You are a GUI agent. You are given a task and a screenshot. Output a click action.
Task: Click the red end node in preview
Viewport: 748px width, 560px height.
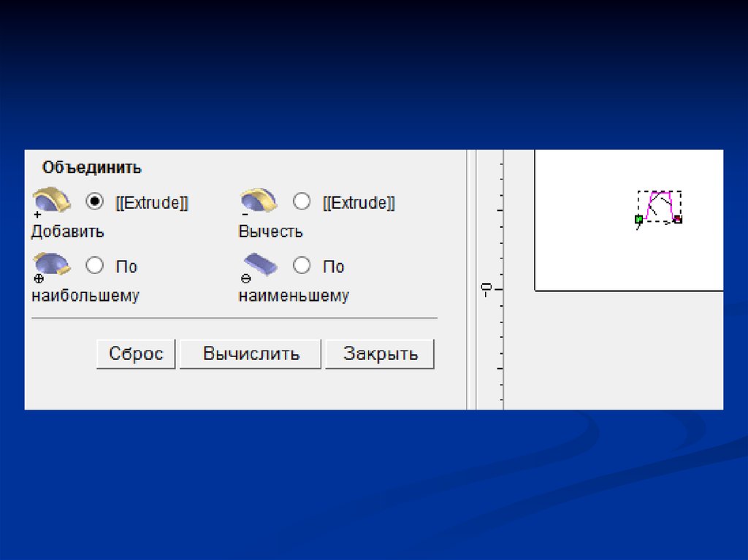[678, 220]
